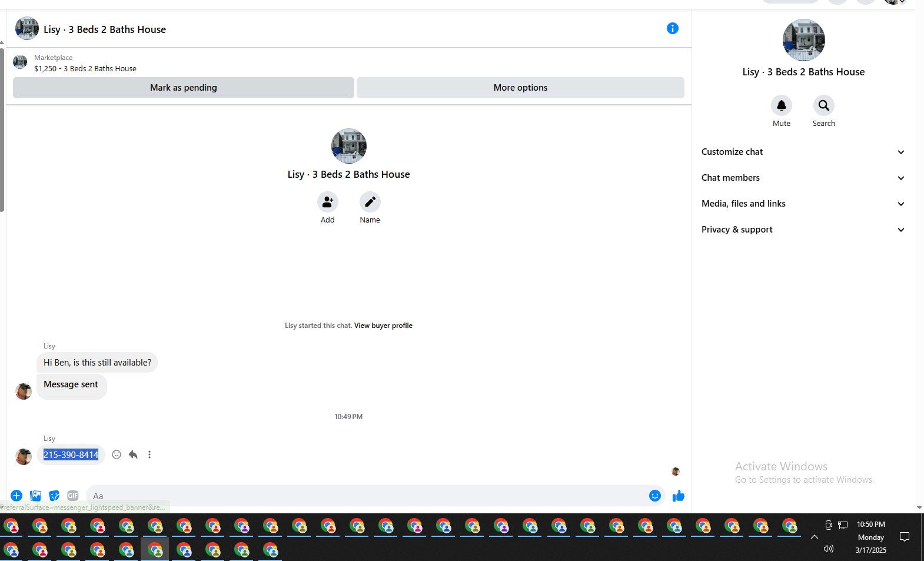Open the emoji picker in message box
Image resolution: width=924 pixels, height=561 pixels.
point(655,496)
